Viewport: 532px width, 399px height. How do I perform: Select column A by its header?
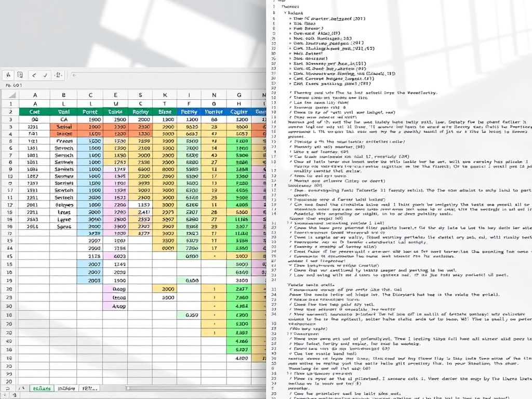pos(35,95)
